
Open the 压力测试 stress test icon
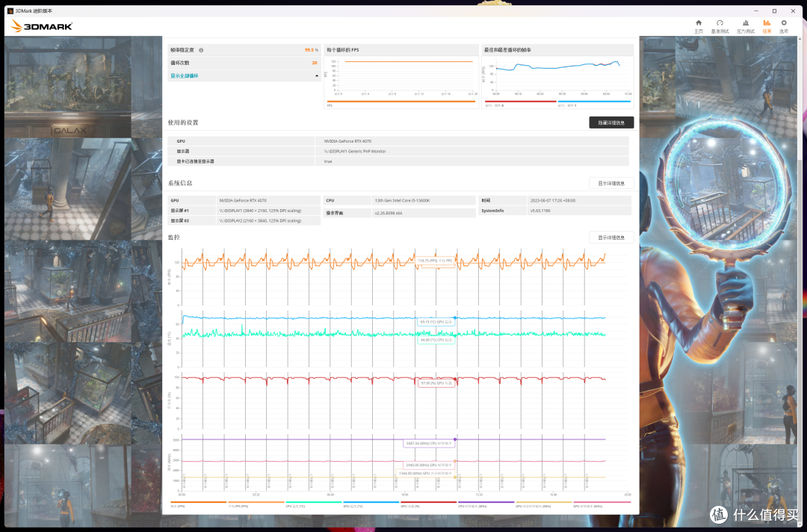pos(745,26)
